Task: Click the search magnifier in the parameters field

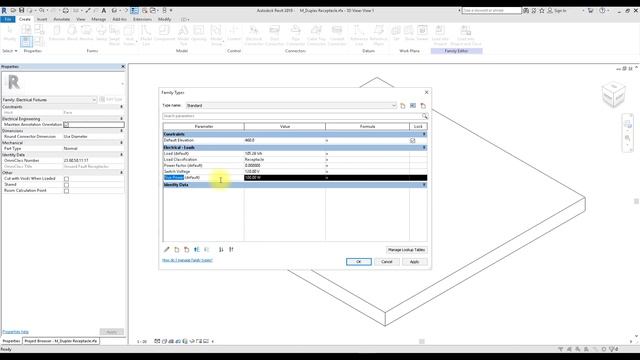Action: [x=425, y=116]
